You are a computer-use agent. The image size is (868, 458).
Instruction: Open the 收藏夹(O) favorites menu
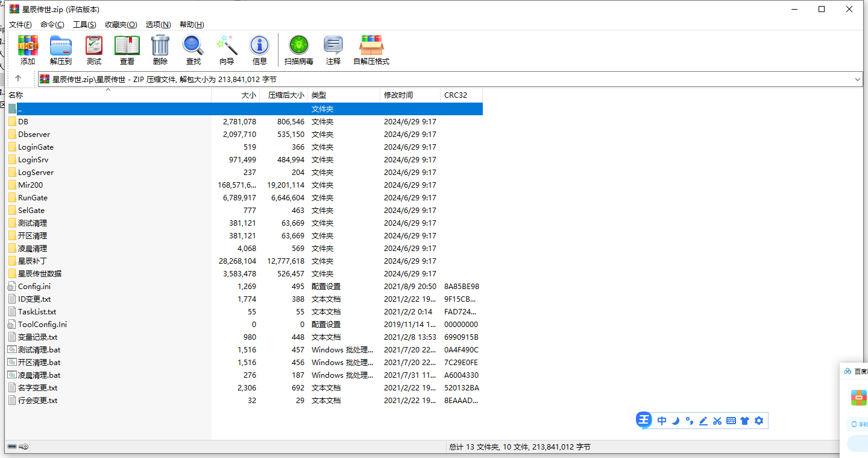click(x=121, y=25)
